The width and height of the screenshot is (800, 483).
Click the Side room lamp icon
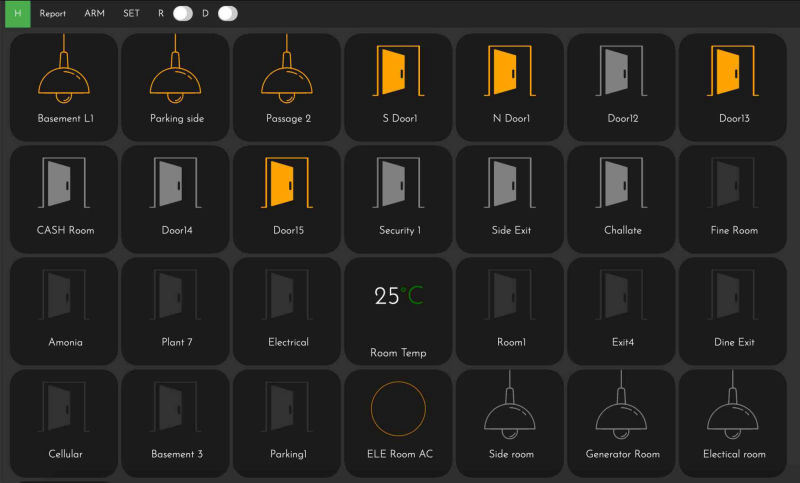tap(510, 410)
